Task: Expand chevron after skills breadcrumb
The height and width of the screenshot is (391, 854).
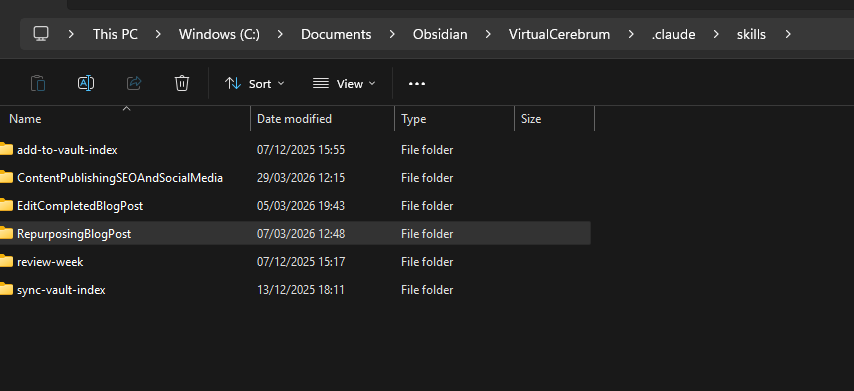Action: [788, 34]
